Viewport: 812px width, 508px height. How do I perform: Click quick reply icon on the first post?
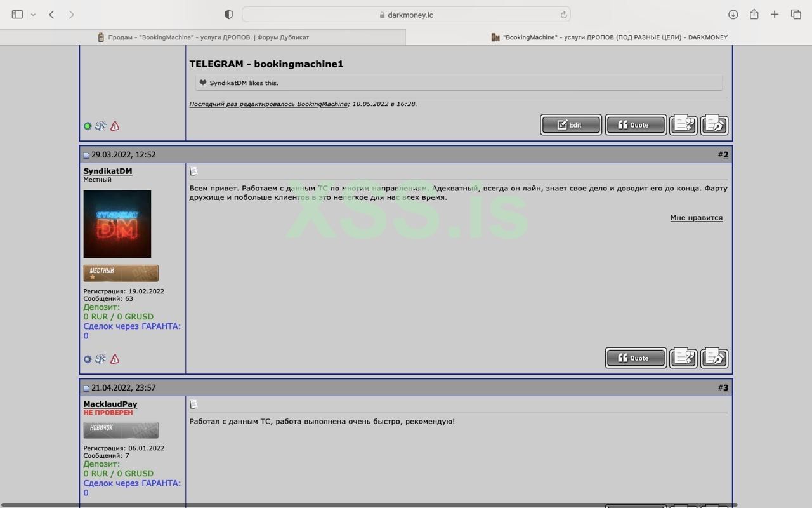pyautogui.click(x=714, y=124)
